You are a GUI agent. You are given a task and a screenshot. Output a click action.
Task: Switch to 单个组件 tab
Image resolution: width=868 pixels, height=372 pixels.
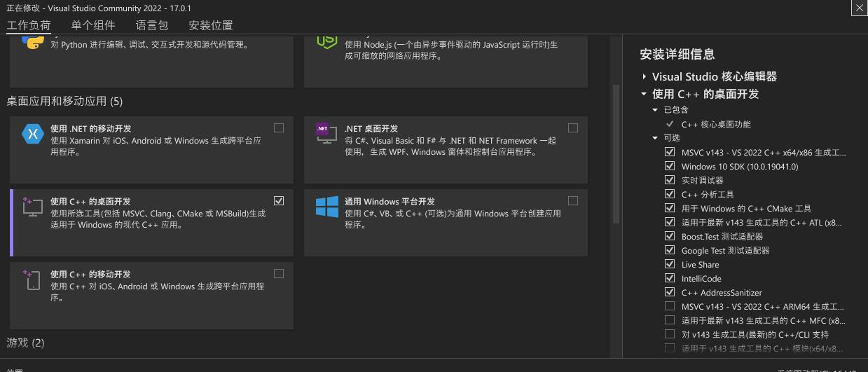click(93, 25)
